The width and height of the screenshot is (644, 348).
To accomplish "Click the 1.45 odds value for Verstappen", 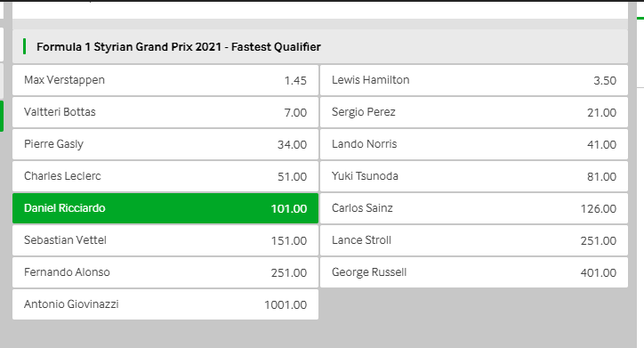I will (x=295, y=80).
